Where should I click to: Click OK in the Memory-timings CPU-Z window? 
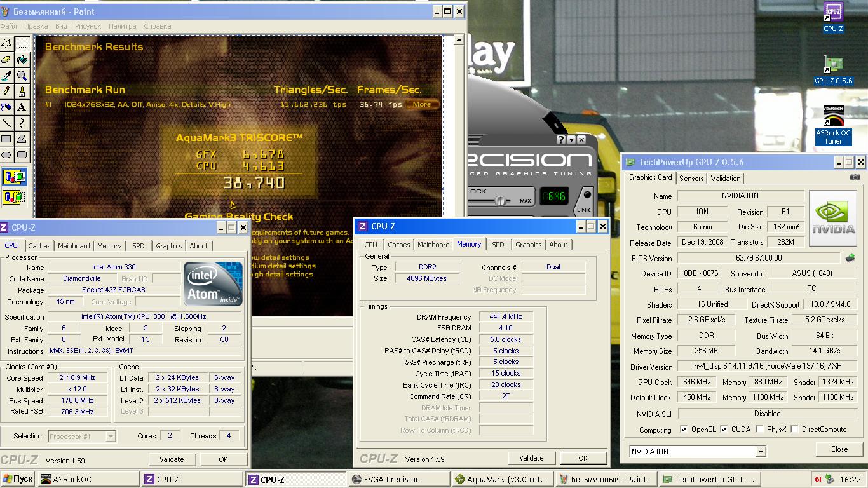(583, 458)
